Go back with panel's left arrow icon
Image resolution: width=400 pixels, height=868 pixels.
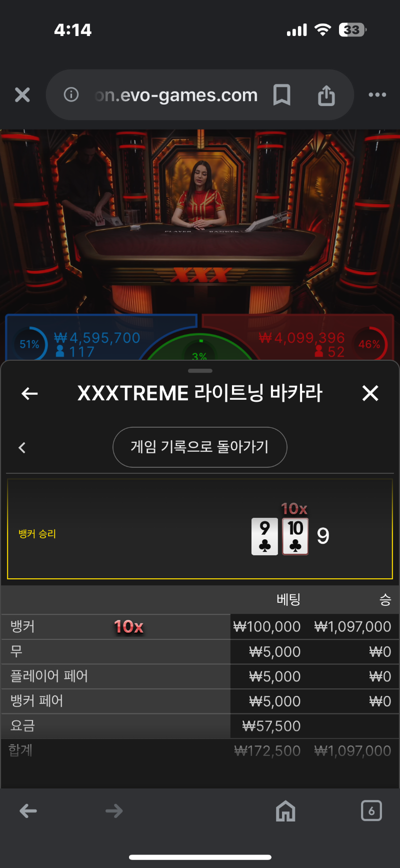point(29,394)
